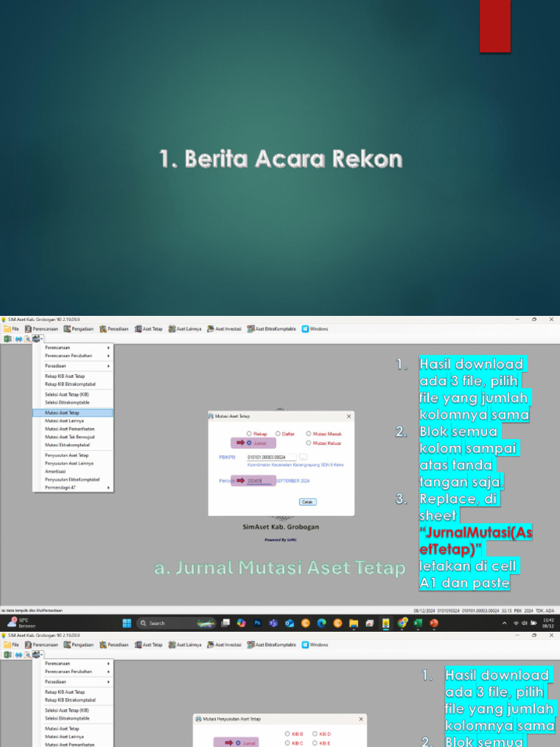
Task: Click the PBKPB code input field
Action: click(x=271, y=457)
